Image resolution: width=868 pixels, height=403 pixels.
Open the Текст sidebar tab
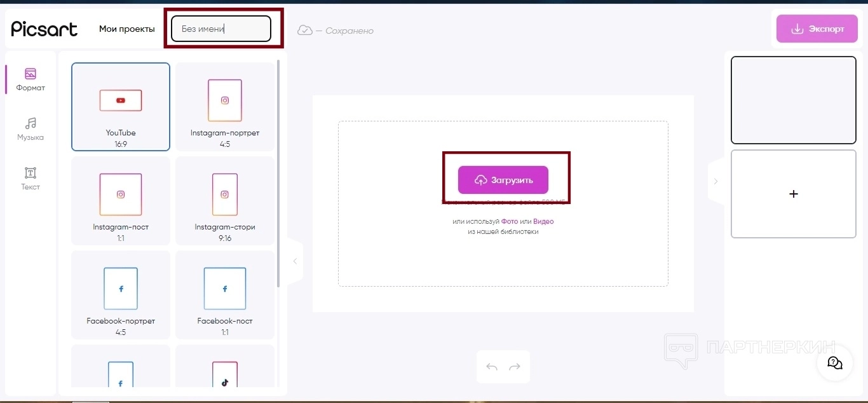coord(31,179)
